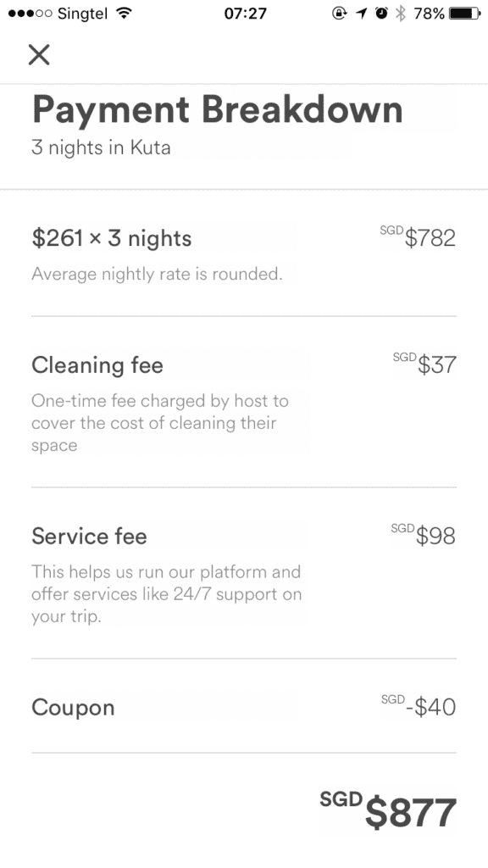The width and height of the screenshot is (488, 868).
Task: Tap the Bluetooth status icon
Action: click(401, 14)
